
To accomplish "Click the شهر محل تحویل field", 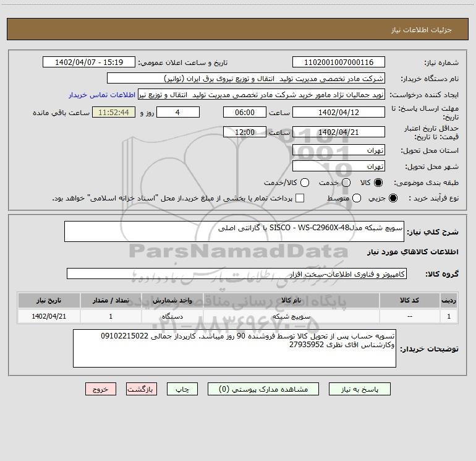I will click(339, 166).
